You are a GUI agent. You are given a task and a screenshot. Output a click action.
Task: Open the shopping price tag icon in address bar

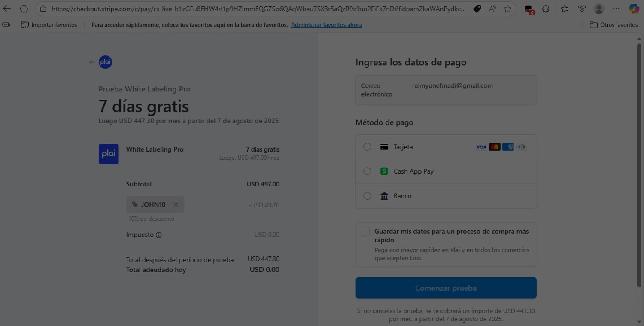coord(477,9)
